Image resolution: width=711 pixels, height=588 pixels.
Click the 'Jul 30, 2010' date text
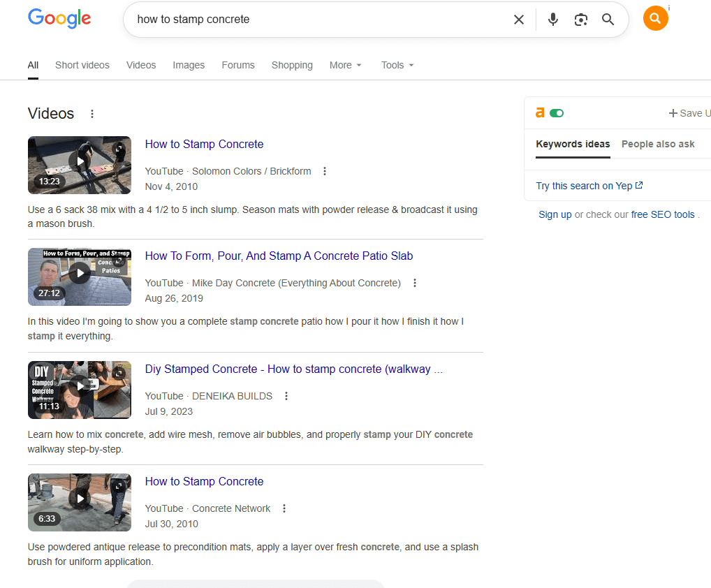pyautogui.click(x=171, y=524)
